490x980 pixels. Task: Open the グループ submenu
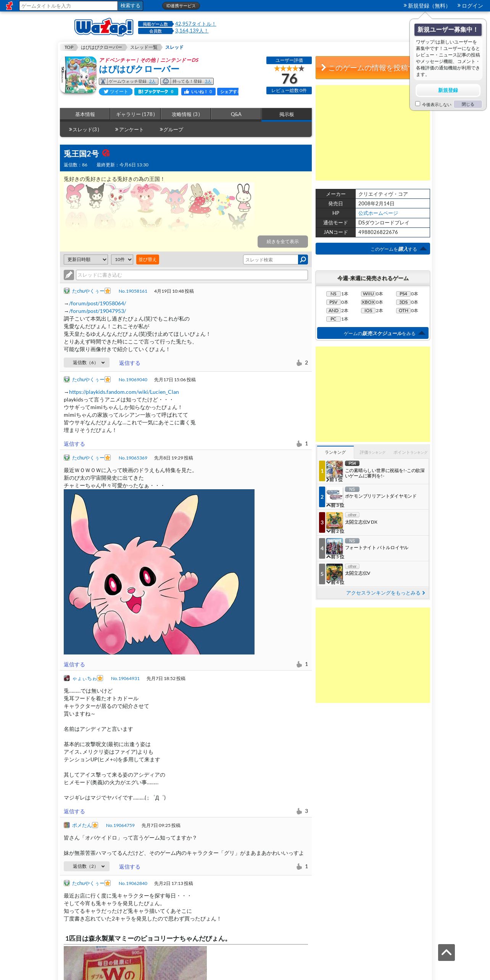pyautogui.click(x=171, y=130)
